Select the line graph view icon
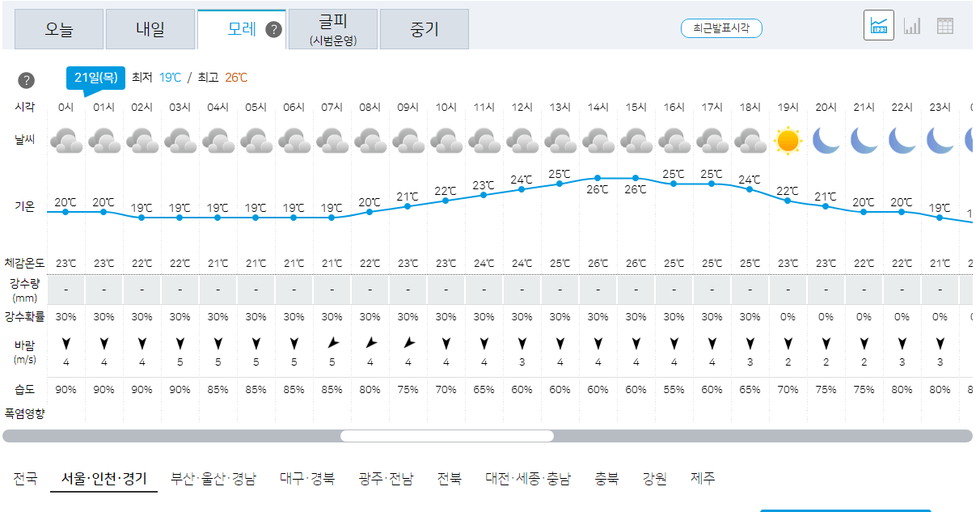980x512 pixels. pyautogui.click(x=879, y=26)
